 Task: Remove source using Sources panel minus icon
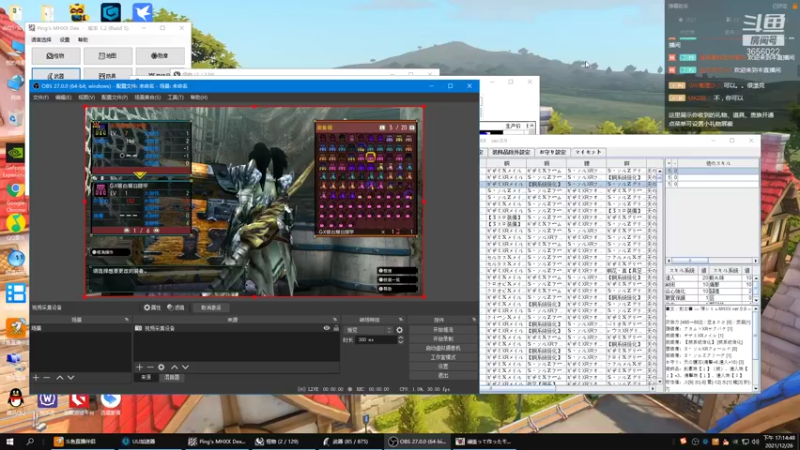click(x=150, y=367)
